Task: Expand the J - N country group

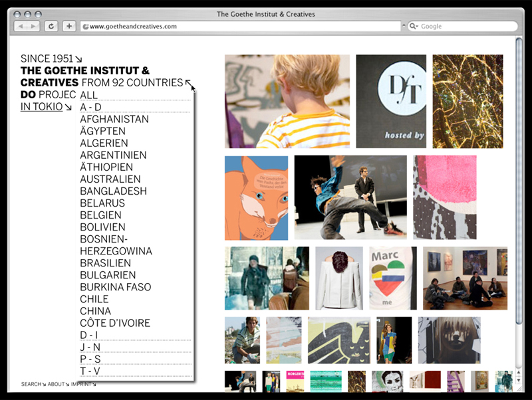Action: [x=90, y=347]
